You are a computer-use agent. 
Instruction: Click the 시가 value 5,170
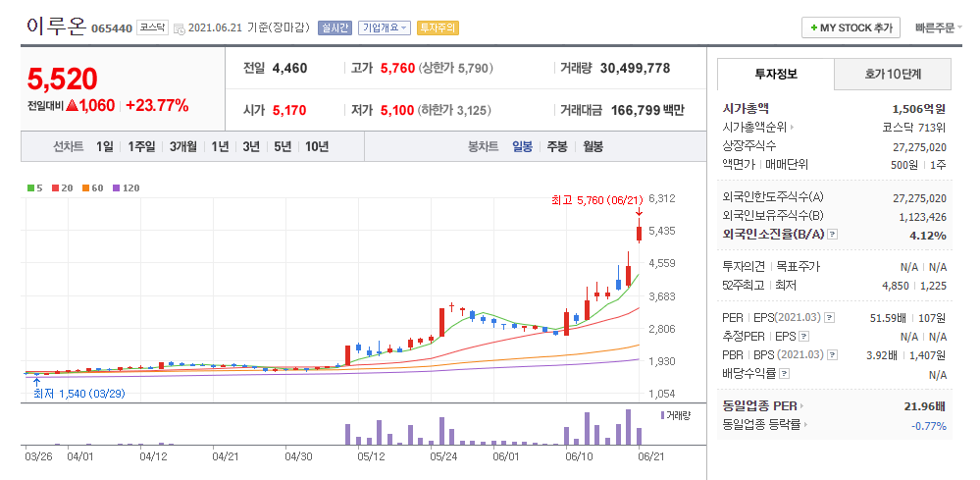pos(289,111)
